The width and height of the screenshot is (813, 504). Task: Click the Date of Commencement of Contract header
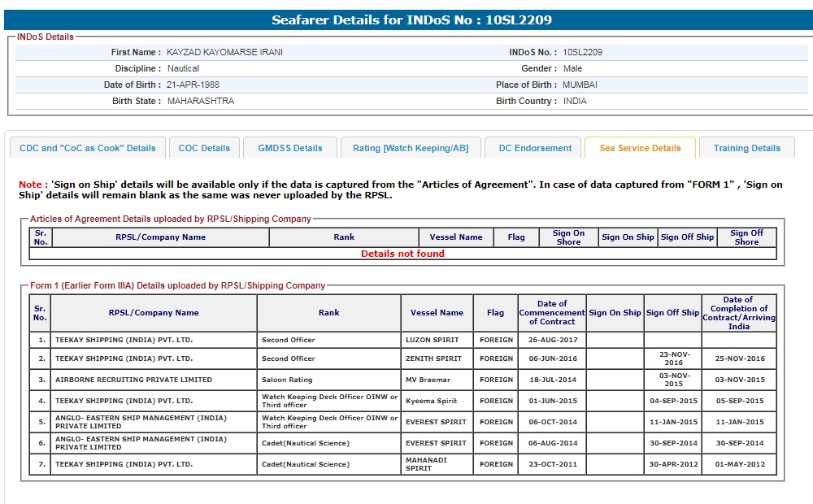551,313
